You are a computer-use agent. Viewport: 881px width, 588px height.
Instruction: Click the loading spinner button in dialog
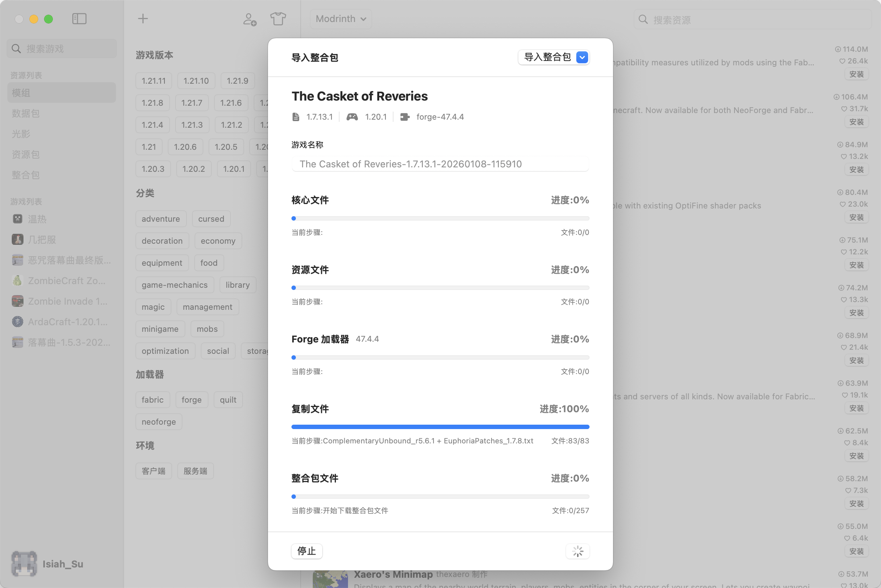pos(577,551)
